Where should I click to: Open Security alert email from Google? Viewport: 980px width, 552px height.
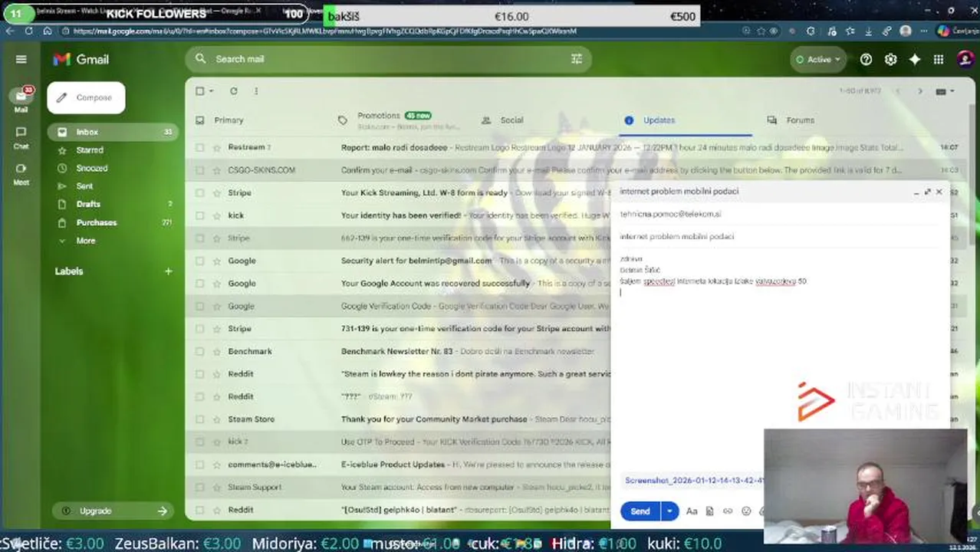pyautogui.click(x=399, y=261)
